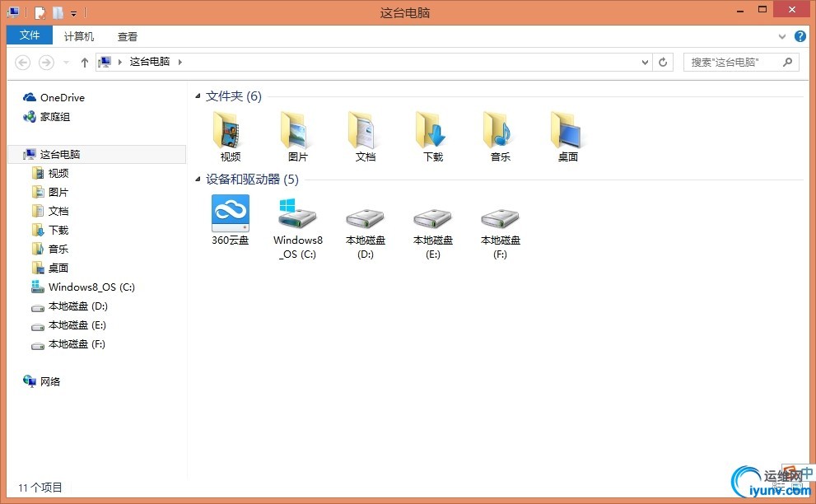Expand breadcrumb arrow before 这台电脑
The height and width of the screenshot is (504, 816).
point(119,62)
